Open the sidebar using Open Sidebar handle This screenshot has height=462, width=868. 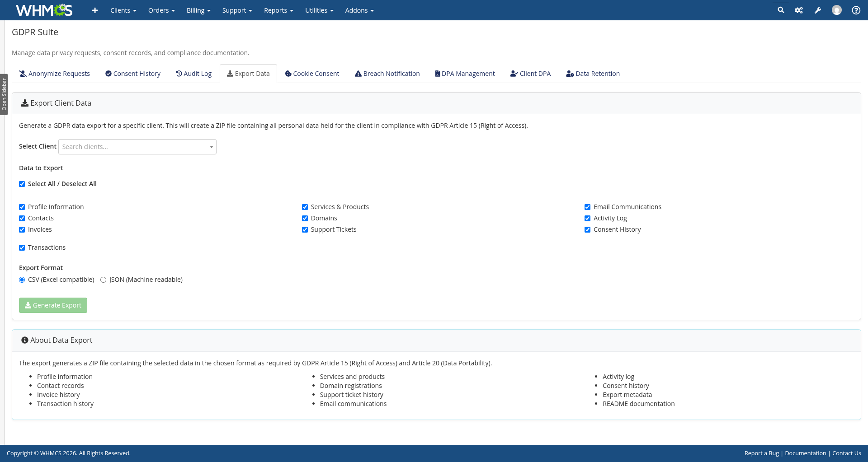click(4, 94)
